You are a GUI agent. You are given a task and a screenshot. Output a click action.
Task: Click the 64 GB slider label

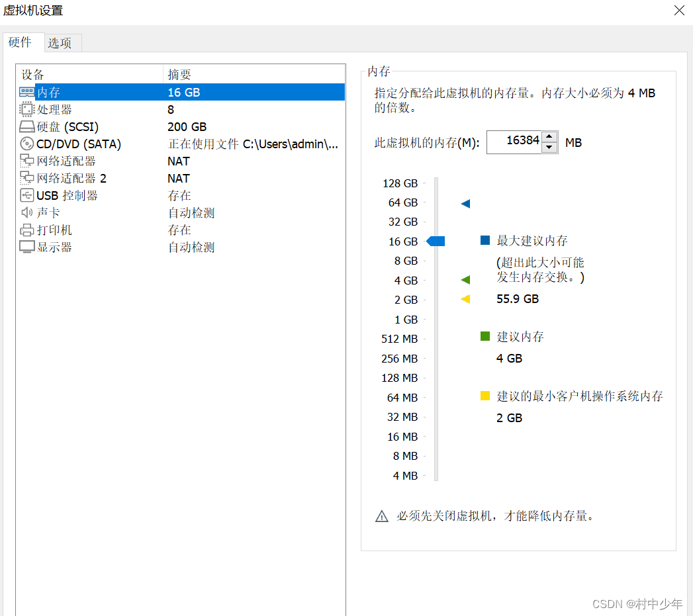(402, 202)
